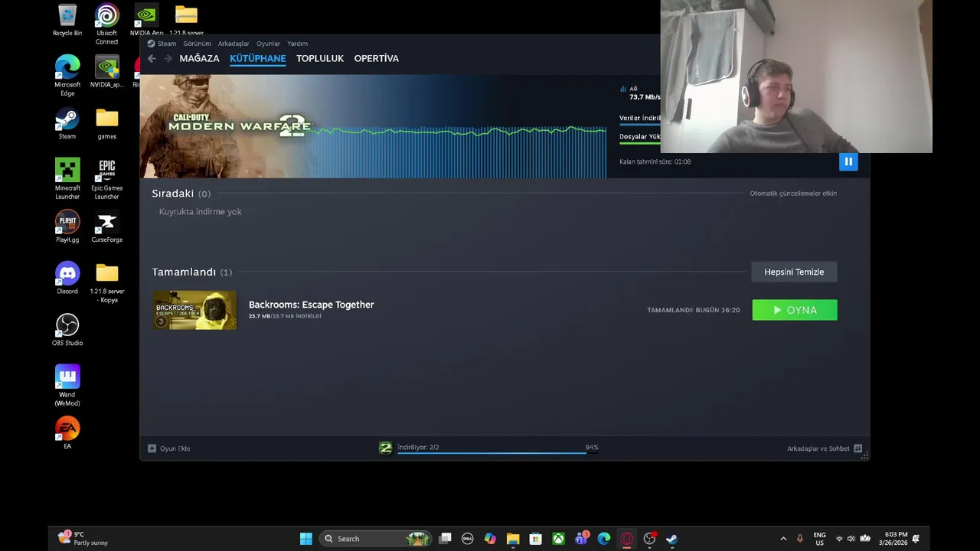Open Microsoft Store from the taskbar
Viewport: 980px width, 551px height.
coord(536,539)
